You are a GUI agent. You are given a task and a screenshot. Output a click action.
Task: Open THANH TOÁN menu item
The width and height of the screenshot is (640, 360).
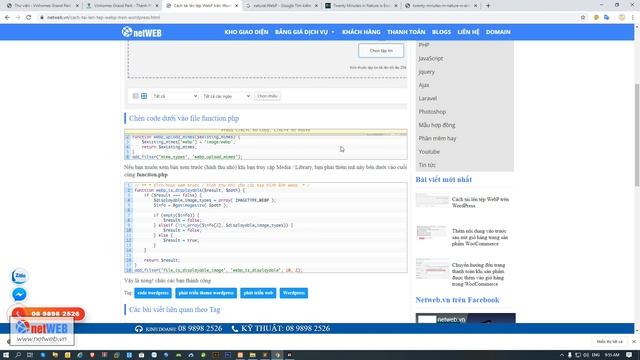(406, 32)
